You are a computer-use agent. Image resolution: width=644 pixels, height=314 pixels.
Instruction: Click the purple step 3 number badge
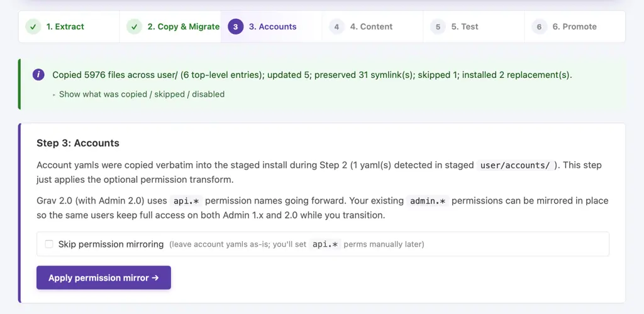(235, 26)
